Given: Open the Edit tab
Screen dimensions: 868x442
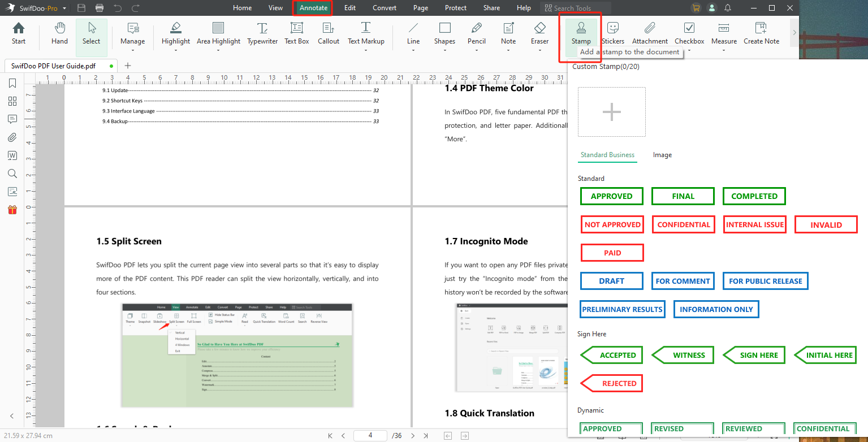Looking at the screenshot, I should tap(350, 8).
